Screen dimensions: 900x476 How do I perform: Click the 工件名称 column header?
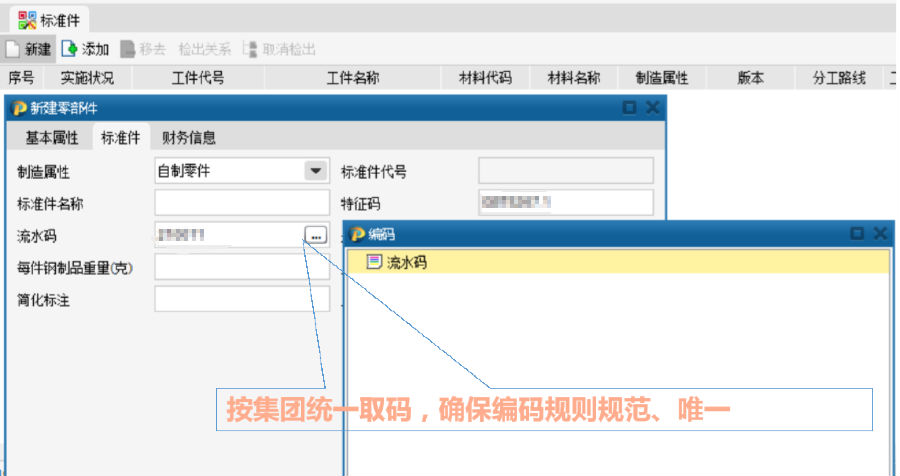tap(353, 78)
